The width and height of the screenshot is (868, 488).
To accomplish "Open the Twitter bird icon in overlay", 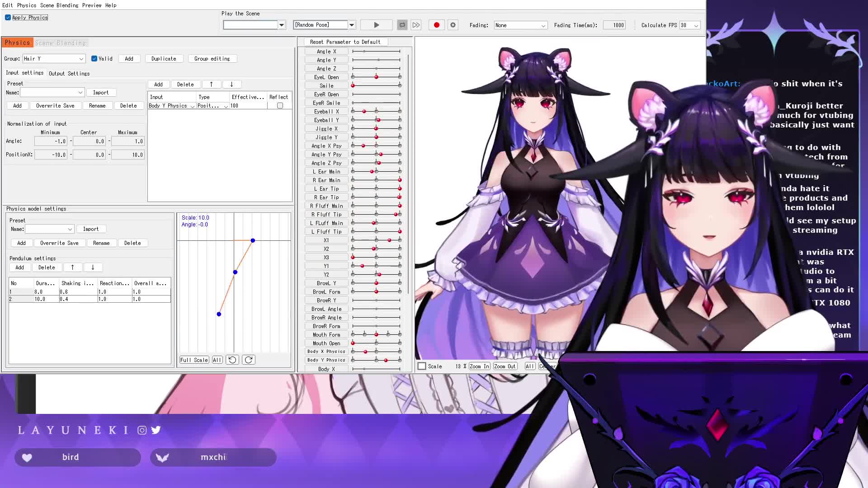I will pos(156,430).
